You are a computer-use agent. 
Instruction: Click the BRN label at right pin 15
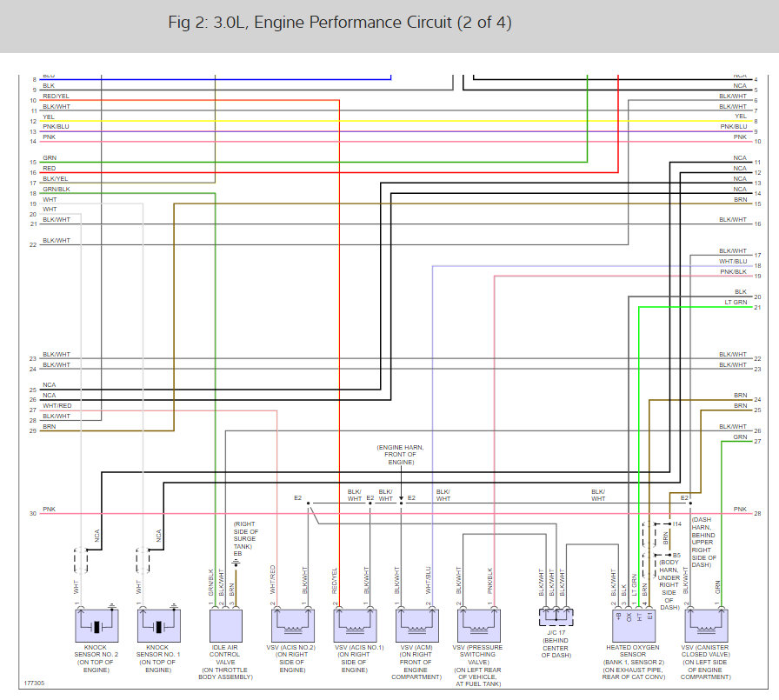click(x=741, y=200)
